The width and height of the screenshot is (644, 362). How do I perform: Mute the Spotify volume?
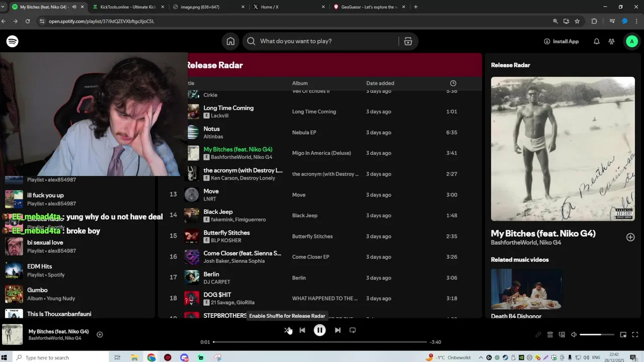[x=574, y=335]
